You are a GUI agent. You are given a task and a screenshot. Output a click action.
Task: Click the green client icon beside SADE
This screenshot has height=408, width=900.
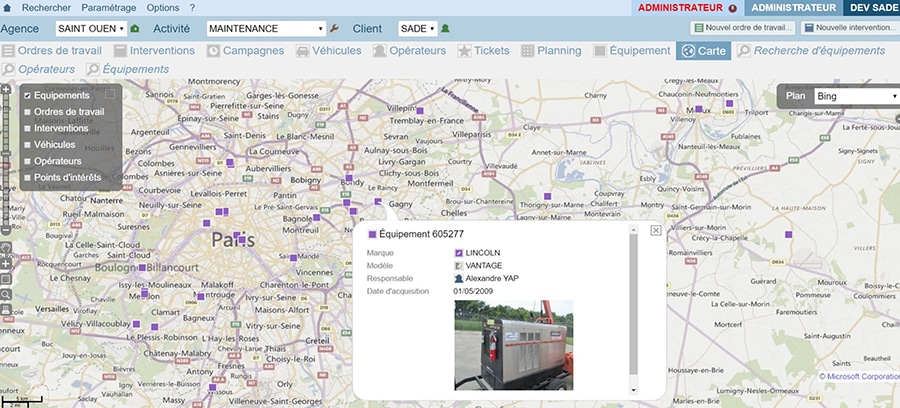[445, 29]
